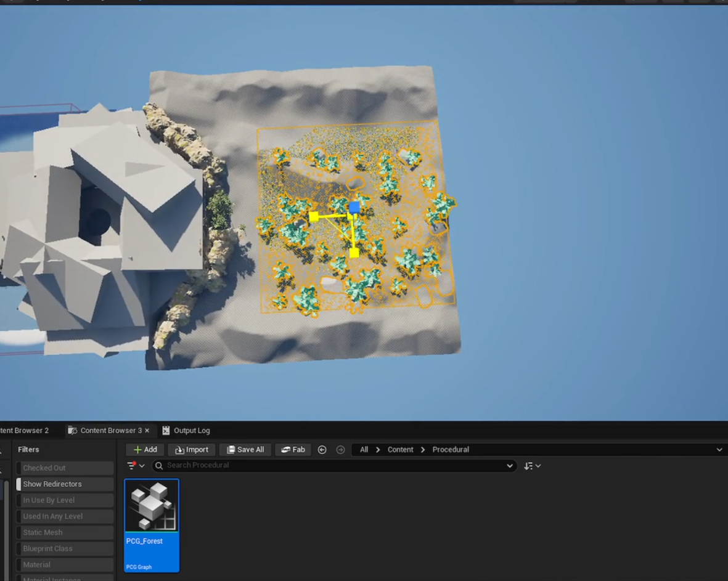Viewport: 728px width, 581px height.
Task: Enable the Static Mesh filter
Action: point(65,532)
